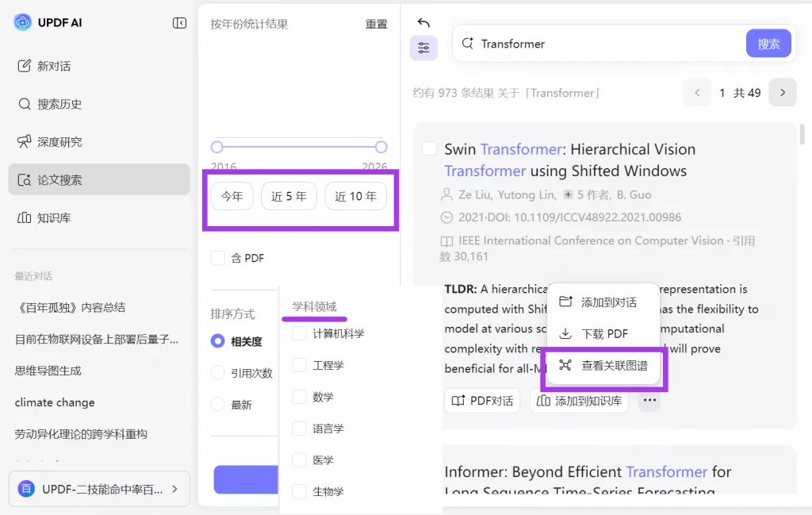Click the Transformer search input field
812x515 pixels.
point(607,44)
